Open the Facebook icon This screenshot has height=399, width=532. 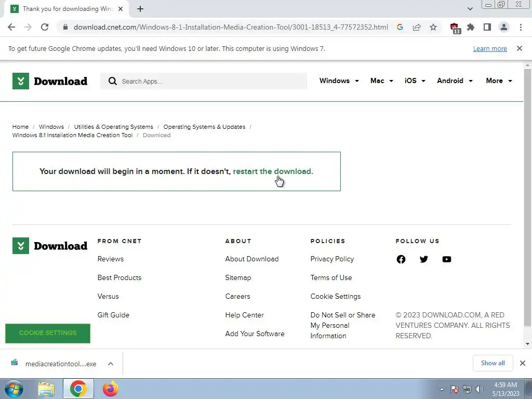tap(401, 259)
